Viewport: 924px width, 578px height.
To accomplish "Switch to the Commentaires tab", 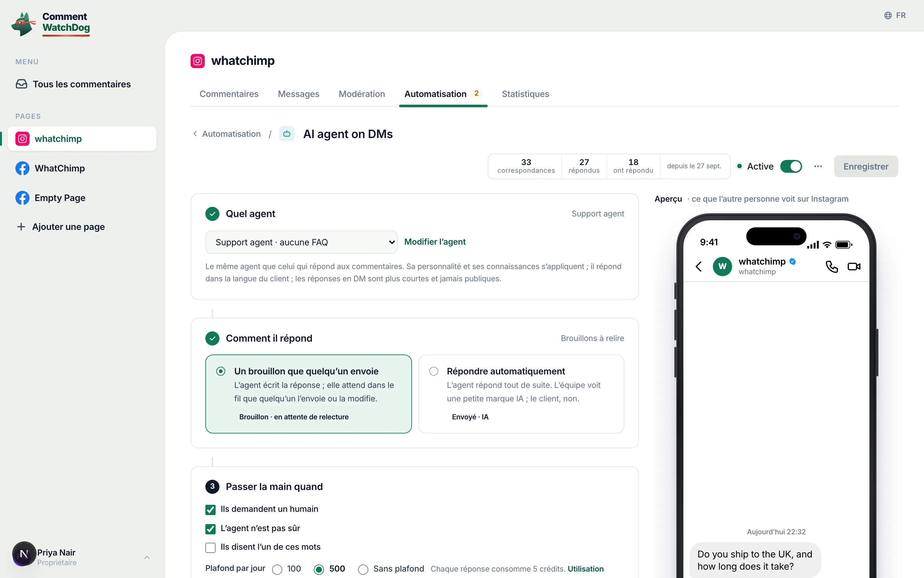I will pyautogui.click(x=229, y=94).
